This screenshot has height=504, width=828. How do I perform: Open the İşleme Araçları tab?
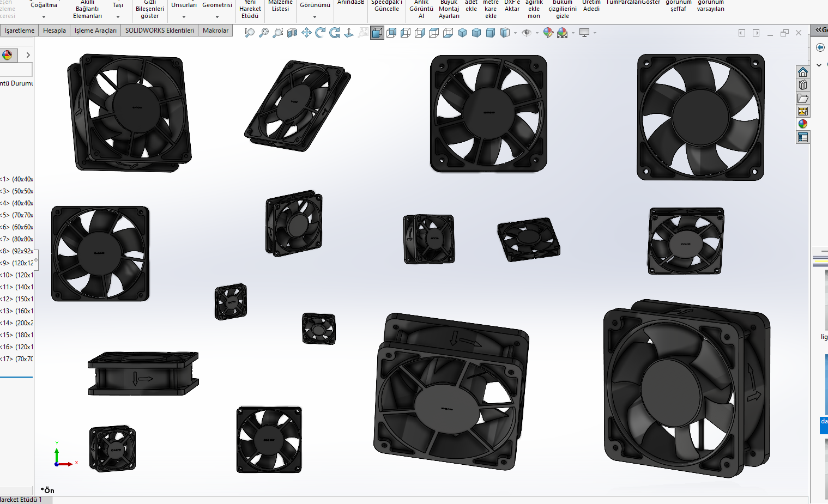[x=95, y=31]
